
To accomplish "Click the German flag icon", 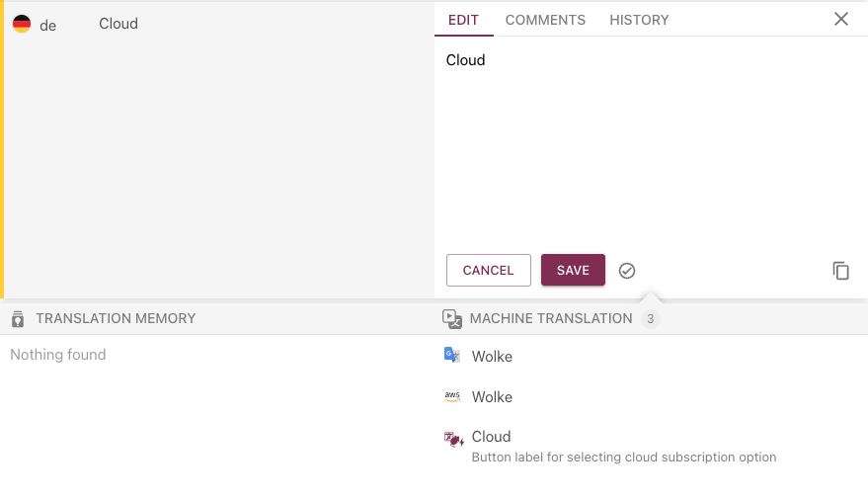I will pos(21,25).
